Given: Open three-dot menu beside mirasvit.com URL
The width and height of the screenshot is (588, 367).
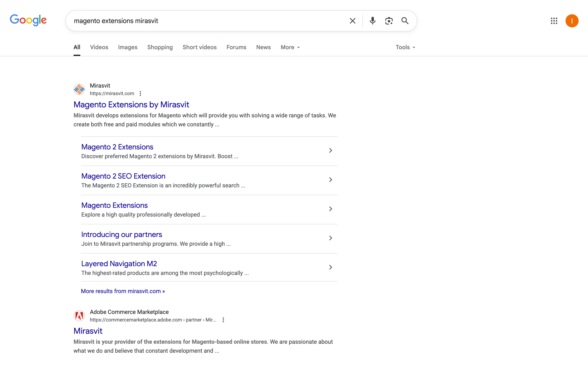Looking at the screenshot, I should 140,93.
